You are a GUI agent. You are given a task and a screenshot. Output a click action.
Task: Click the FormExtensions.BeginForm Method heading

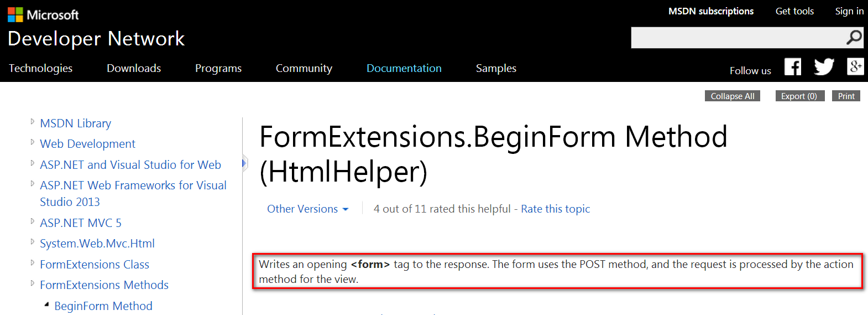(493, 153)
